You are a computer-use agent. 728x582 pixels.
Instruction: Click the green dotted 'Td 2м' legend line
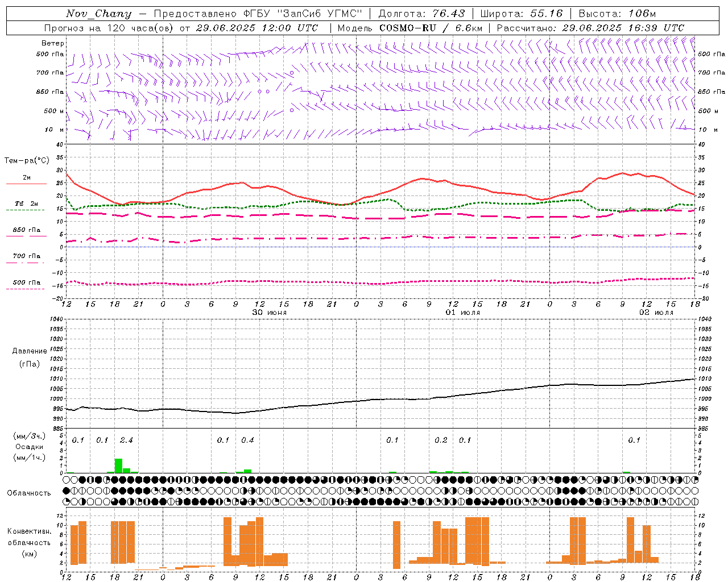[x=25, y=210]
